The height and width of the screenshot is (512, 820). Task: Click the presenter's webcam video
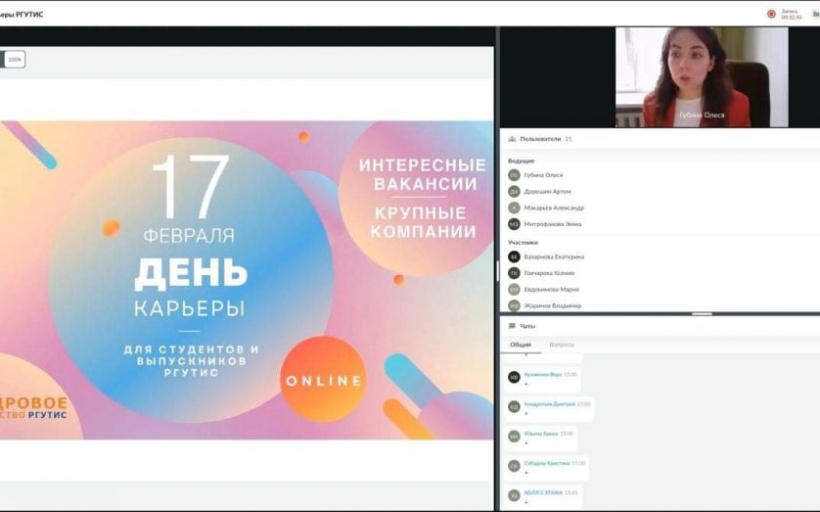click(701, 77)
